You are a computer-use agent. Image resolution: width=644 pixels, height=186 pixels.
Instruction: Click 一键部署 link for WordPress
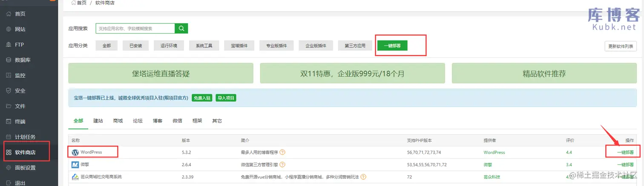[x=625, y=152]
